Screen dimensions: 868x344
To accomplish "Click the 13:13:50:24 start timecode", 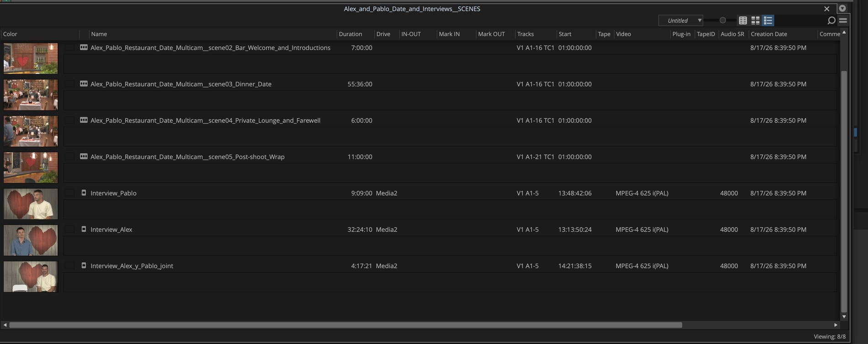I will click(575, 229).
